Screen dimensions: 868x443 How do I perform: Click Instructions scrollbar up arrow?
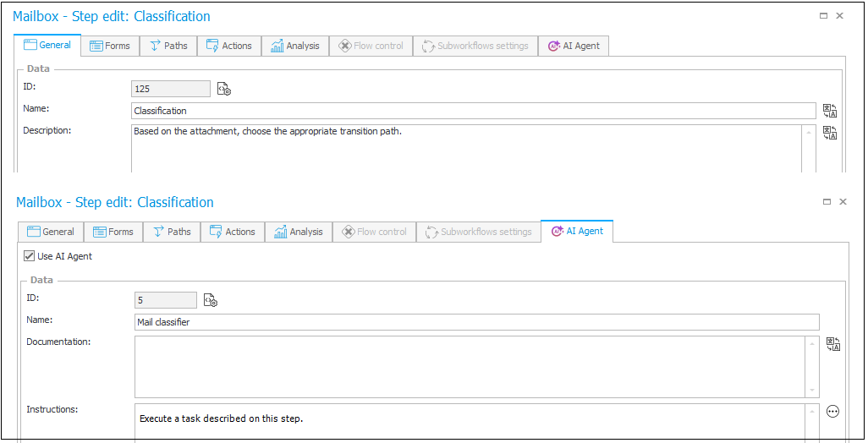click(x=812, y=412)
